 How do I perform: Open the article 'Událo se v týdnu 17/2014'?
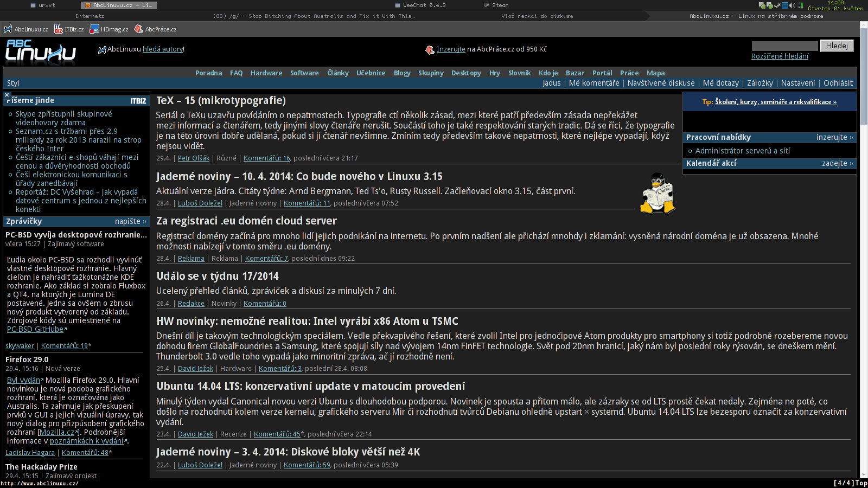[x=218, y=277]
